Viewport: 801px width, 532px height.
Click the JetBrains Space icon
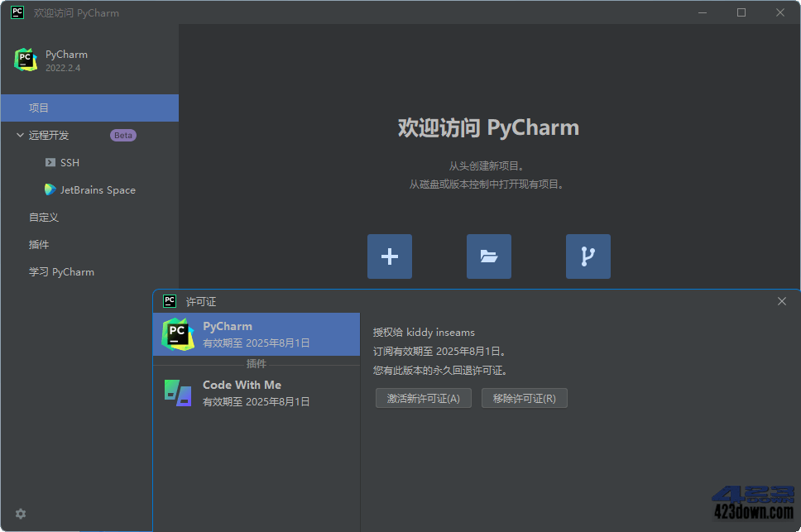click(50, 189)
